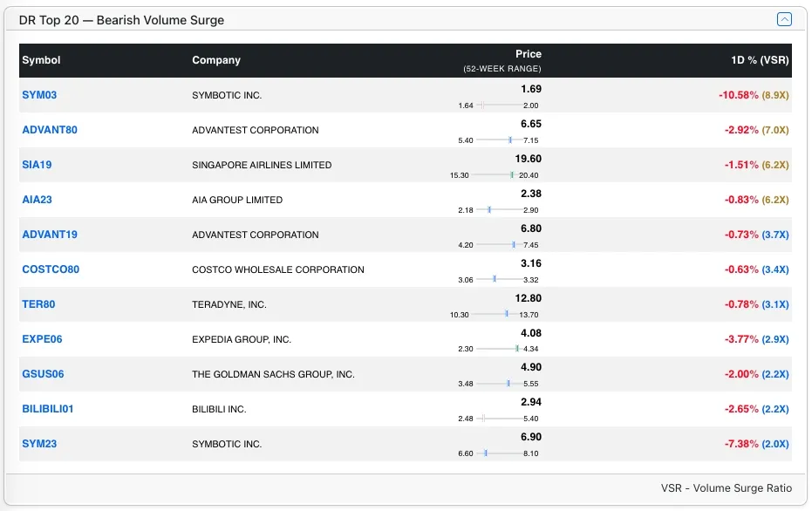Screen dimensions: 812x511
Task: Click THE GOLDMAN SACHS GROUP, INC. name
Action: point(274,374)
